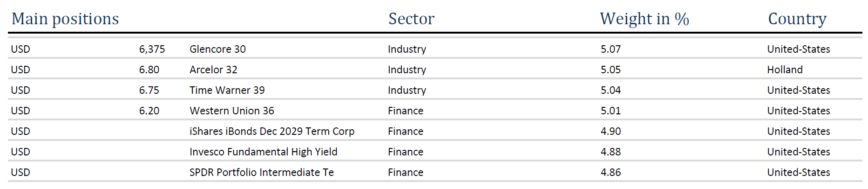Select the 5.01 weight value

click(x=610, y=111)
